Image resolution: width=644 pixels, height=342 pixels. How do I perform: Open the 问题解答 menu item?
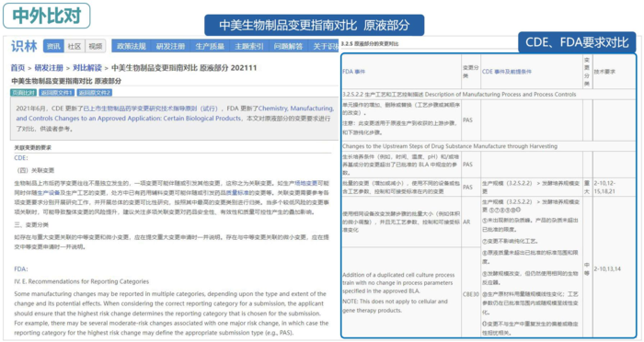288,46
